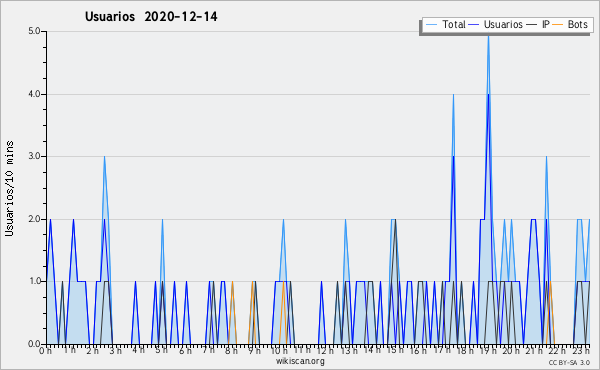600x370 pixels.
Task: Click the '14 h' x-axis label
Action: 372,350
